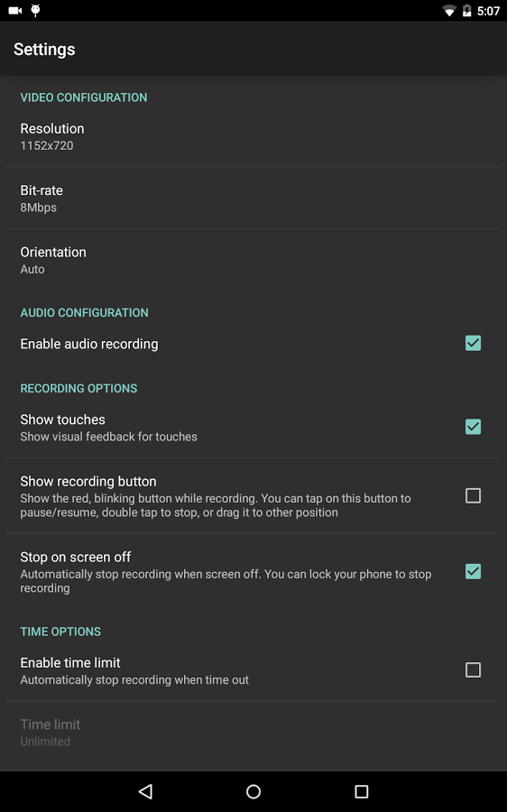Tap the Android debug notification icon

(35, 10)
